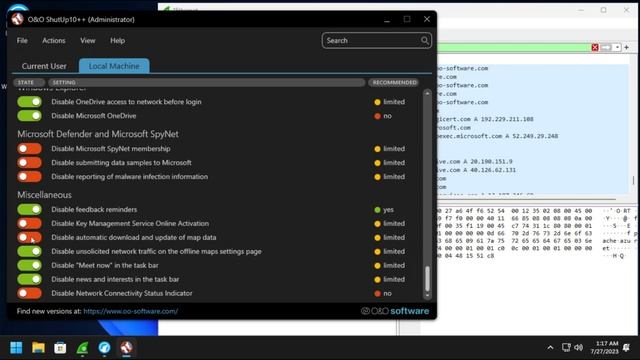Select packet row ending A 40.126.62.131
The image size is (640, 360).
point(533,170)
